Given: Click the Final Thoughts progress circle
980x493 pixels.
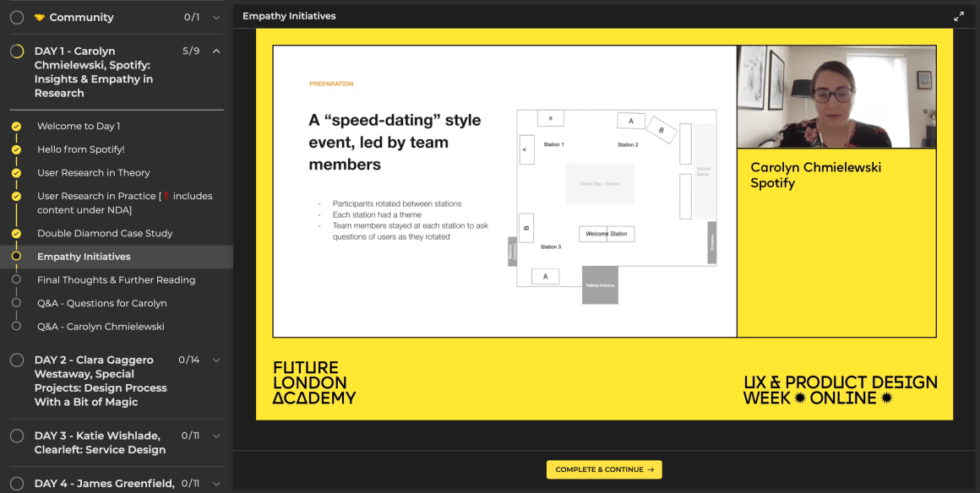Looking at the screenshot, I should click(16, 280).
